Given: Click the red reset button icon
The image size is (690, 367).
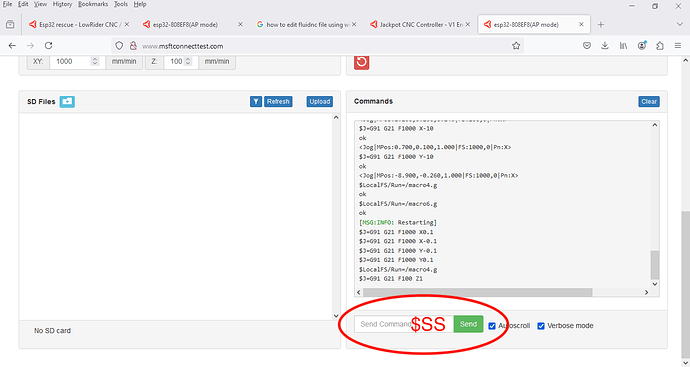Looking at the screenshot, I should click(361, 62).
